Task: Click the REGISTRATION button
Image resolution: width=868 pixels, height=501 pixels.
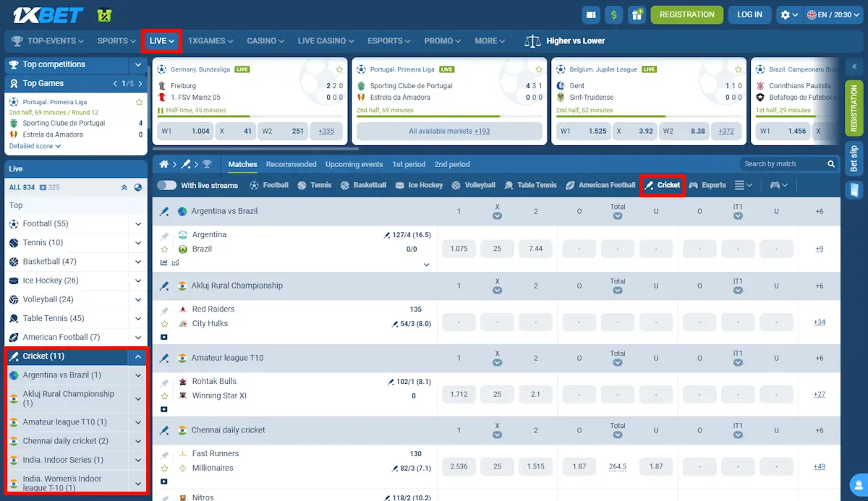Action: click(686, 14)
